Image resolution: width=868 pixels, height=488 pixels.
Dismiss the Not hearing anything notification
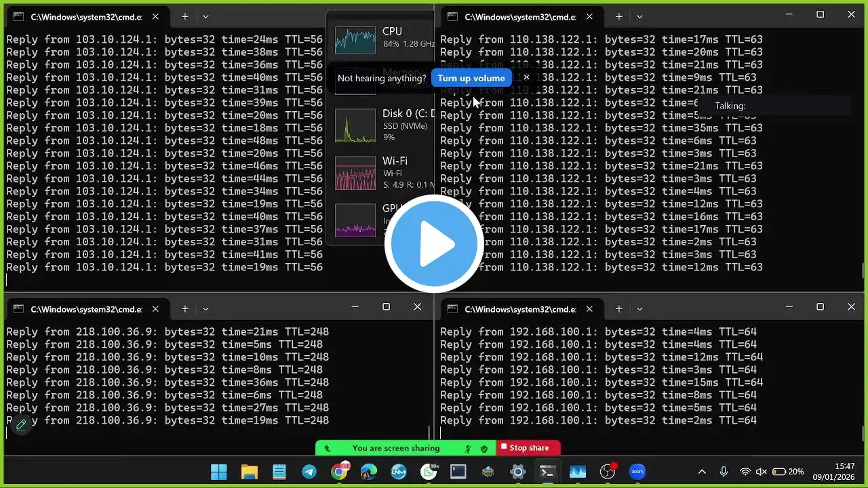pos(526,77)
